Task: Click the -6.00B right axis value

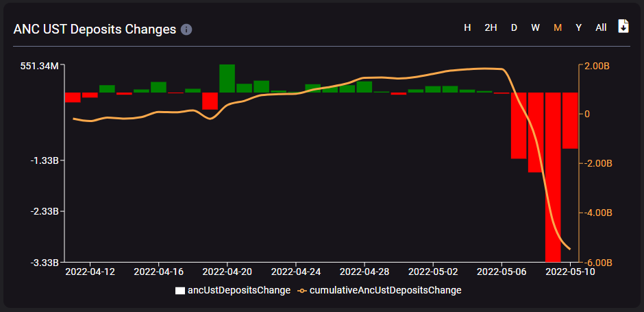Action: pyautogui.click(x=597, y=263)
